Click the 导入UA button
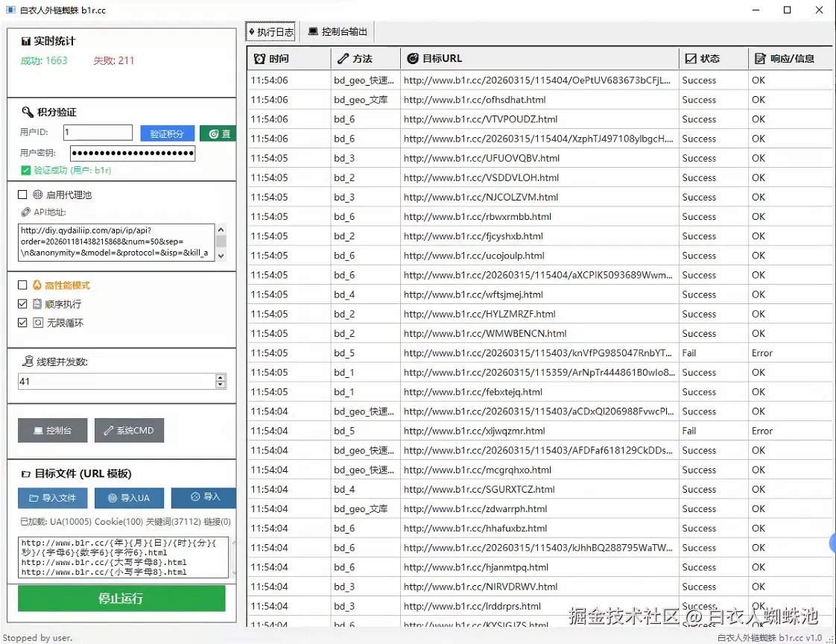 [129, 498]
